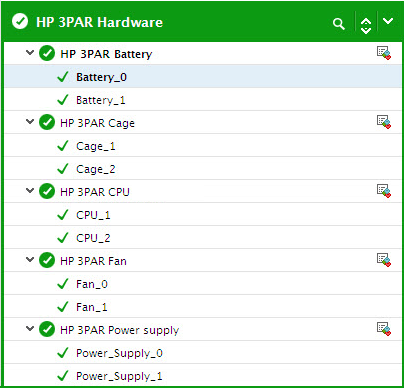Click HP 3PAR Hardware header status checkmark
Viewport: 404px width, 388px height.
click(20, 22)
